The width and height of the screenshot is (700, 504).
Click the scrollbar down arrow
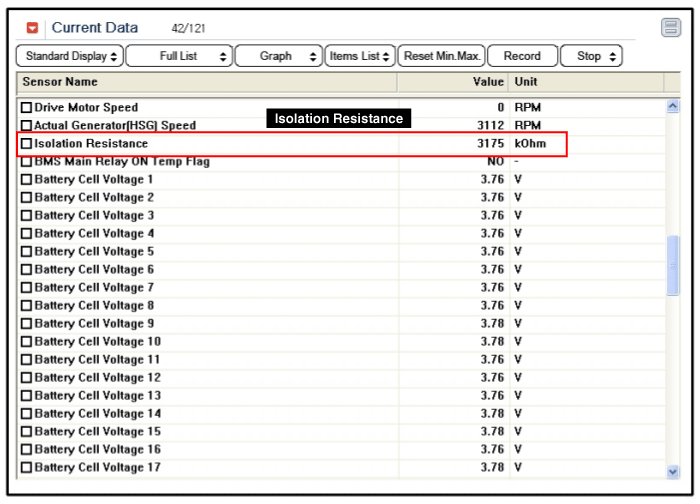pyautogui.click(x=672, y=471)
